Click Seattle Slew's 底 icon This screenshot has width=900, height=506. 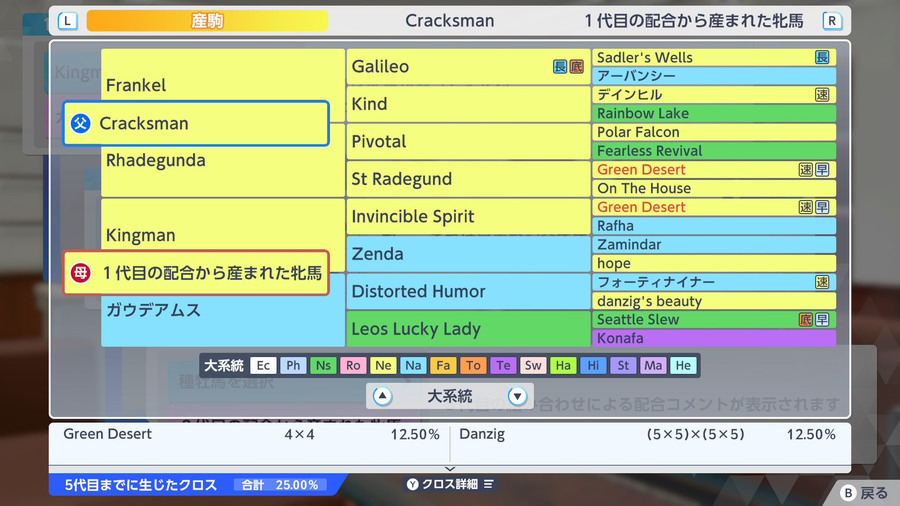(806, 320)
